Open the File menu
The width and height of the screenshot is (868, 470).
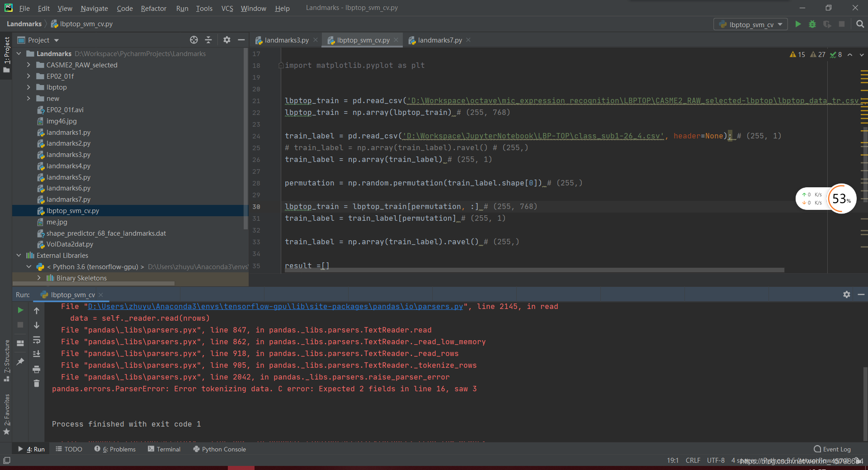click(24, 8)
